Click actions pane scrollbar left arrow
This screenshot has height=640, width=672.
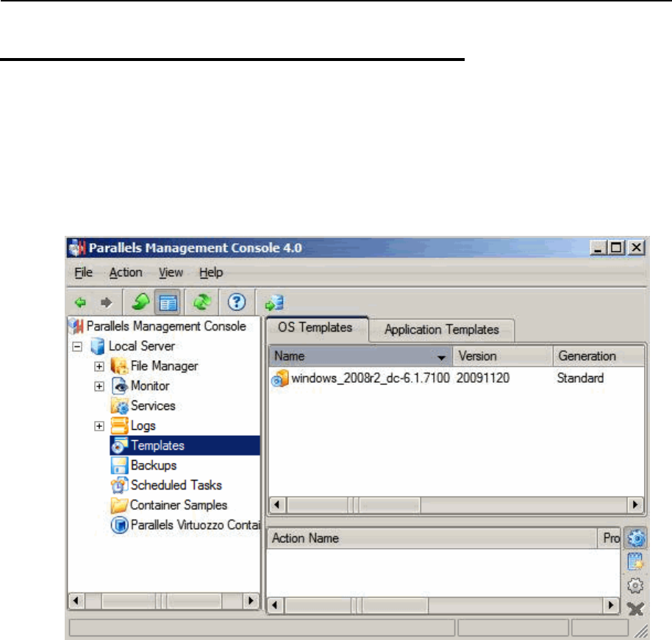(x=275, y=605)
